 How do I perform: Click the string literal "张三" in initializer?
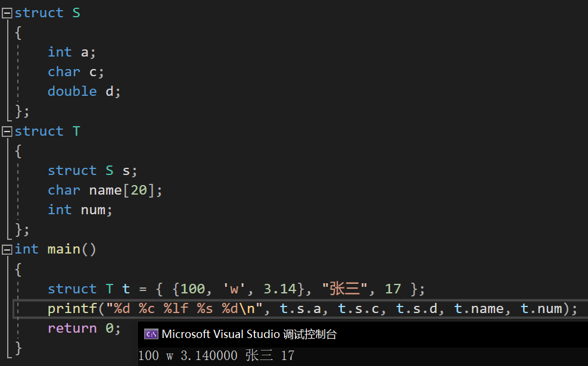[344, 289]
